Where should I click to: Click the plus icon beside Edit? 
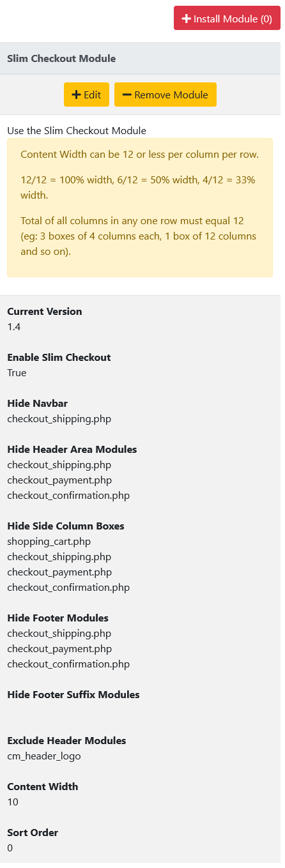[76, 95]
